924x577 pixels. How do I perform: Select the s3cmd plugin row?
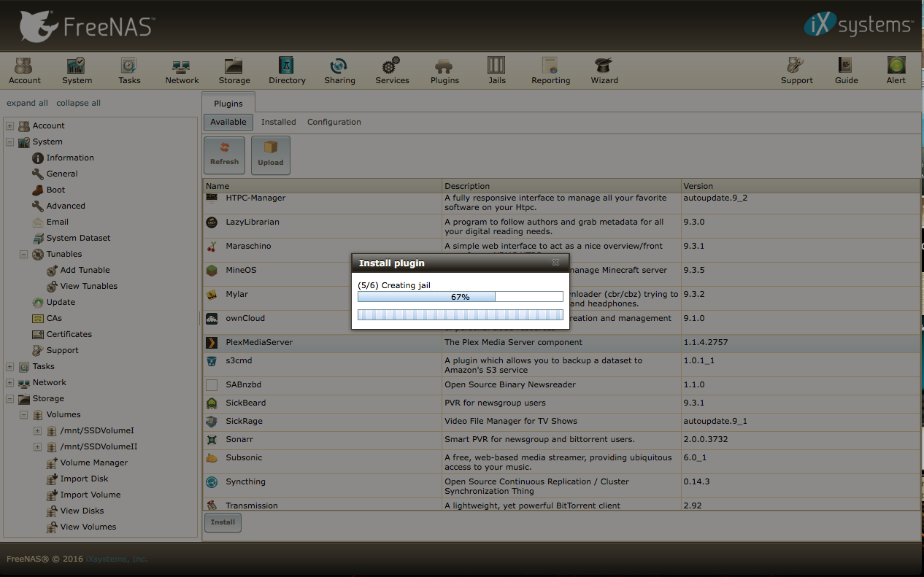561,365
